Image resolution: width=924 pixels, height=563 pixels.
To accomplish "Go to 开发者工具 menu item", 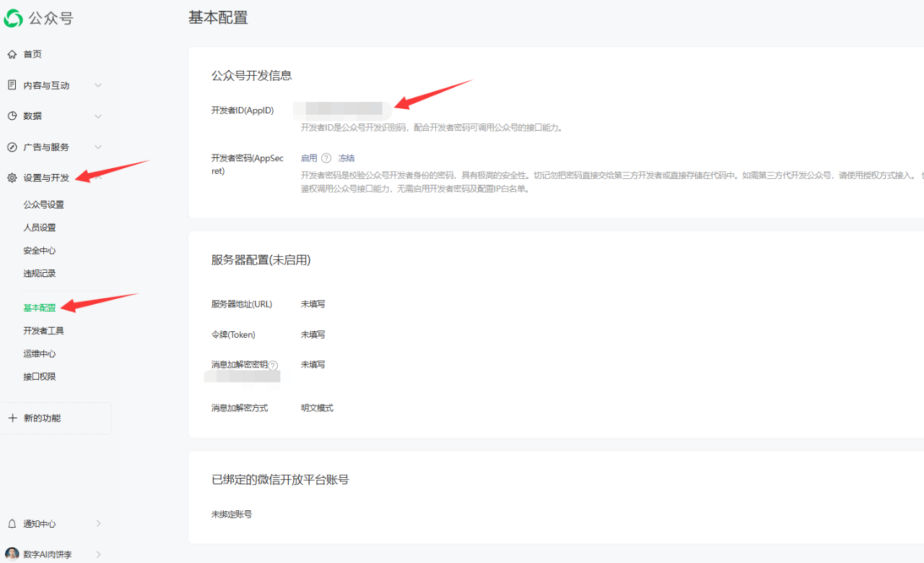I will point(43,331).
